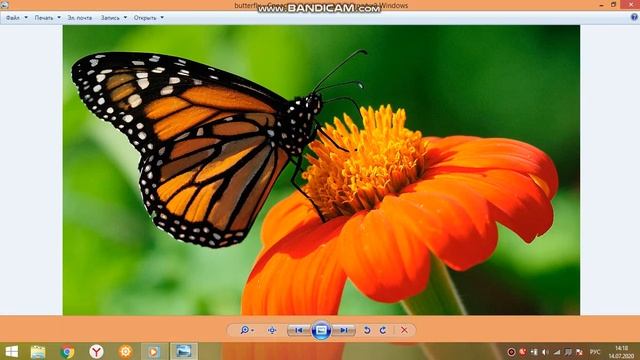This screenshot has height=360, width=640.
Task: Click the actual size fit icon
Action: [272, 330]
